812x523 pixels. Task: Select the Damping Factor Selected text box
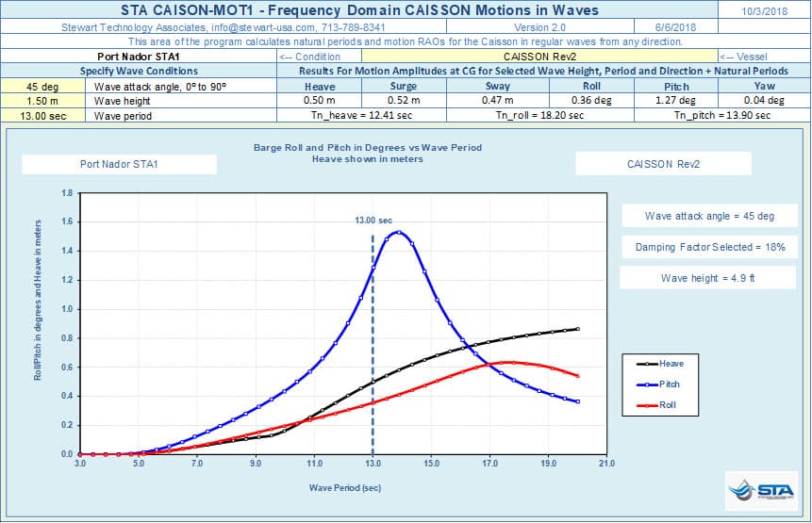point(709,247)
